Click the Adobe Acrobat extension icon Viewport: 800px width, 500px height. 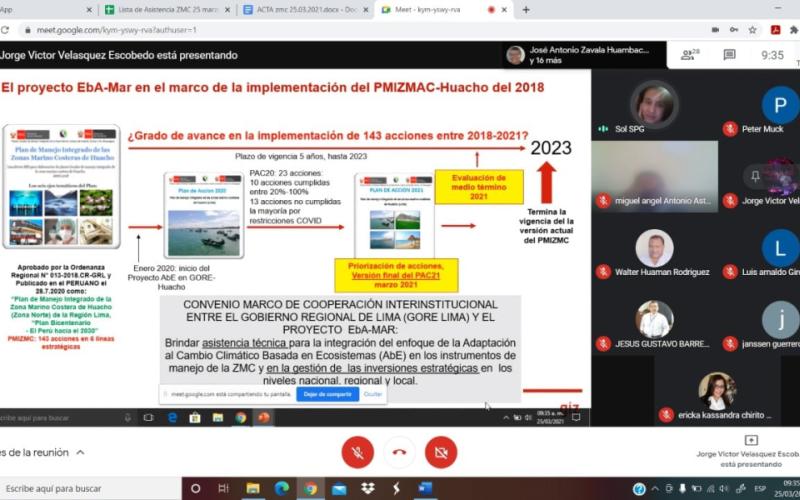(776, 30)
